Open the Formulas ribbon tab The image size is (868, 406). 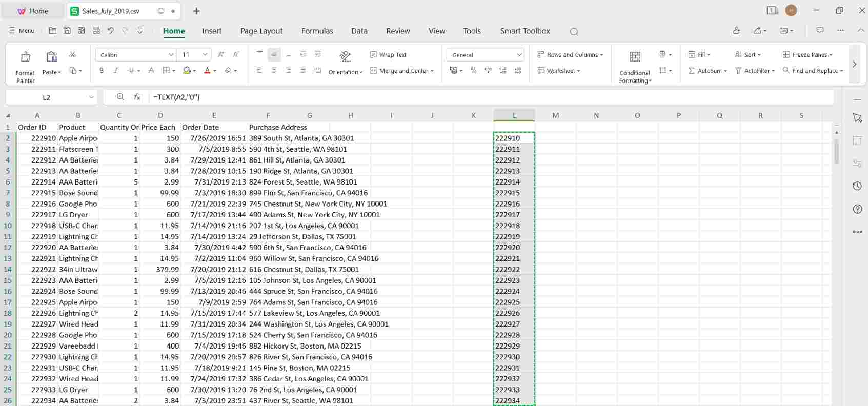coord(317,31)
